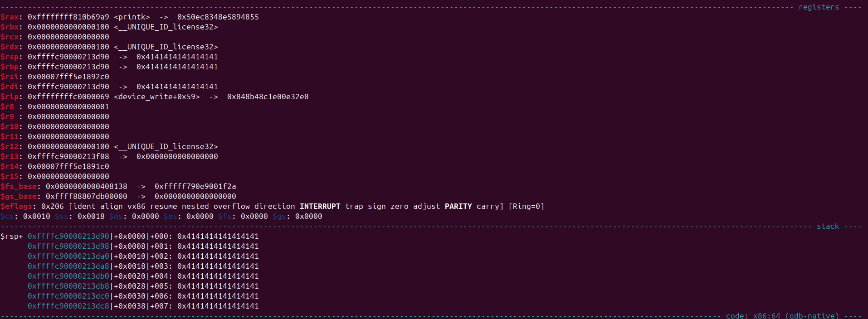Image resolution: width=868 pixels, height=319 pixels.
Task: Click the $cs segment register label
Action: [x=7, y=216]
